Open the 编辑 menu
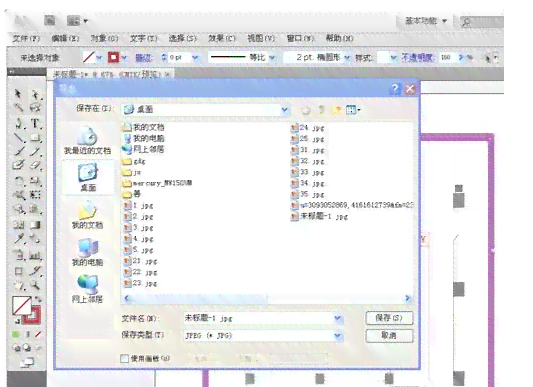Image resolution: width=533 pixels, height=387 pixels. pyautogui.click(x=65, y=38)
